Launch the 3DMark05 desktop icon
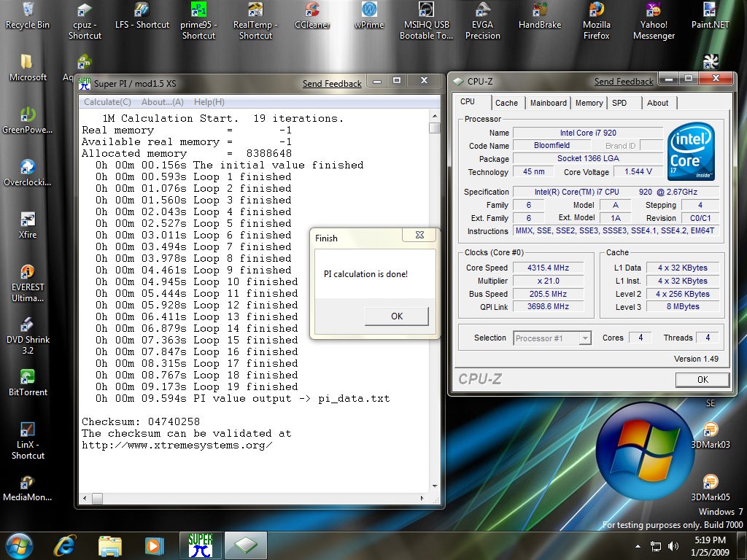 coord(711,488)
